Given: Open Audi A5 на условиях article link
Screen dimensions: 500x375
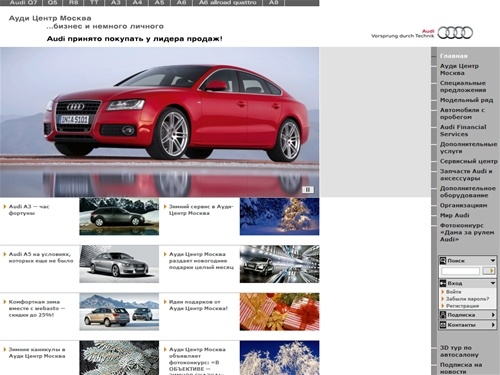Looking at the screenshot, I should [41, 257].
